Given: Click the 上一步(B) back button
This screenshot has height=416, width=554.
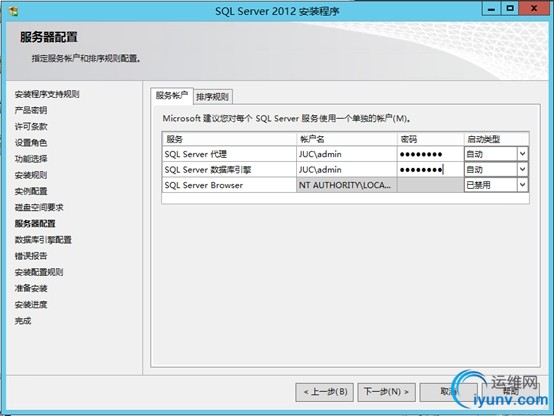Looking at the screenshot, I should pos(325,392).
